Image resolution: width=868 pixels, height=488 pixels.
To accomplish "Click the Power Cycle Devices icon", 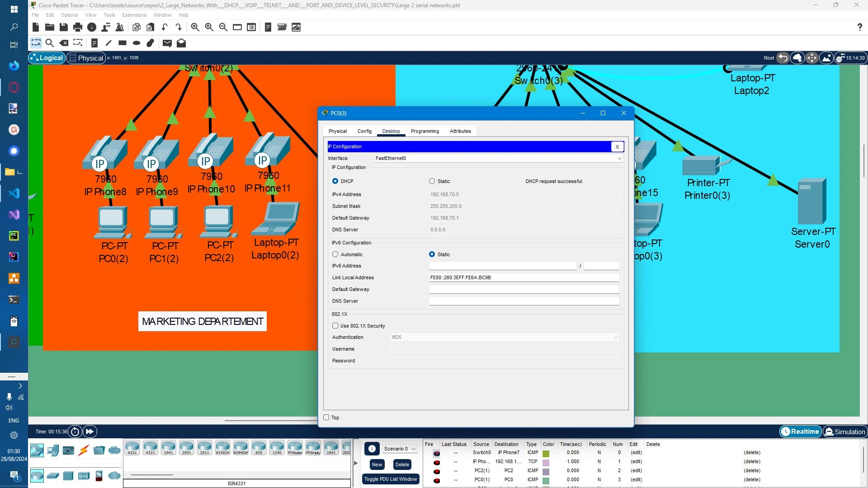I will (75, 432).
